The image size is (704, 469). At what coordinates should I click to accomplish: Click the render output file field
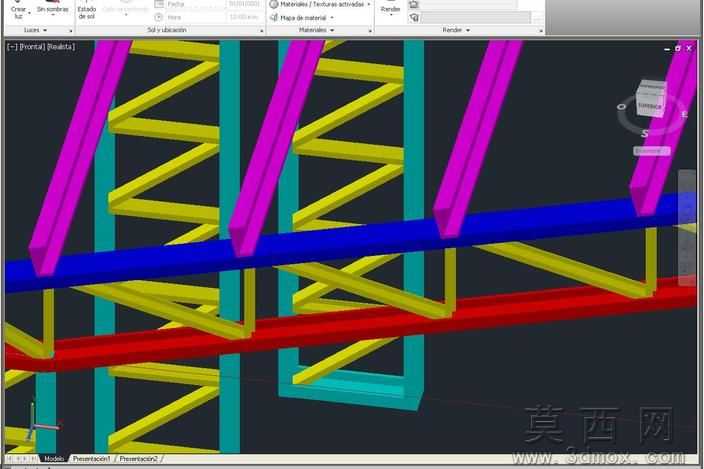[x=476, y=18]
